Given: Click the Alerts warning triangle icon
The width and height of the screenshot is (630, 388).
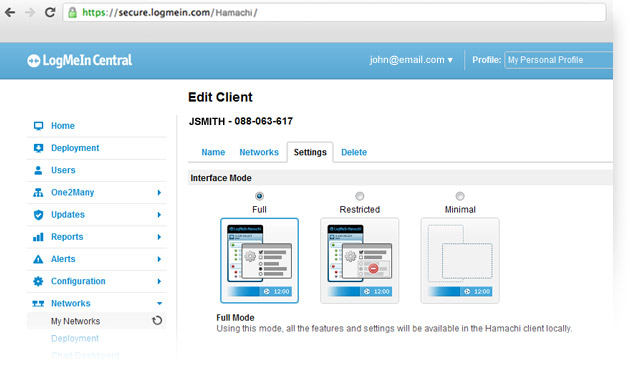Looking at the screenshot, I should tap(38, 259).
